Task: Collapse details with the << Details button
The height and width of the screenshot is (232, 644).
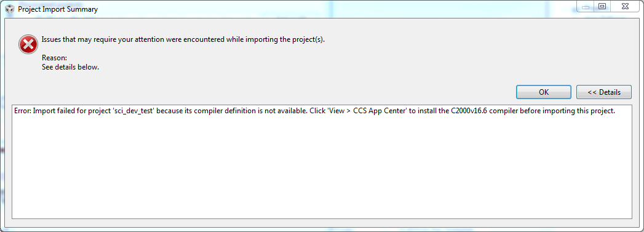Action: (604, 92)
